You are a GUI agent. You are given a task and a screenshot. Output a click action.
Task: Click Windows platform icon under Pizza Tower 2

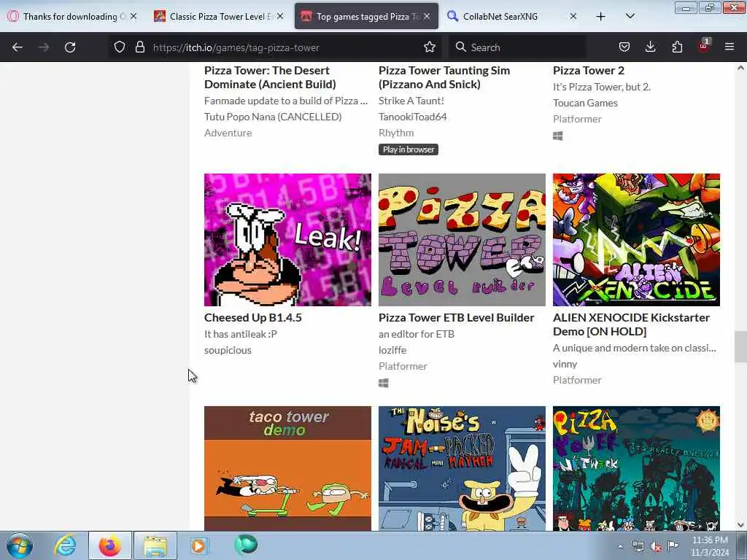(x=558, y=136)
